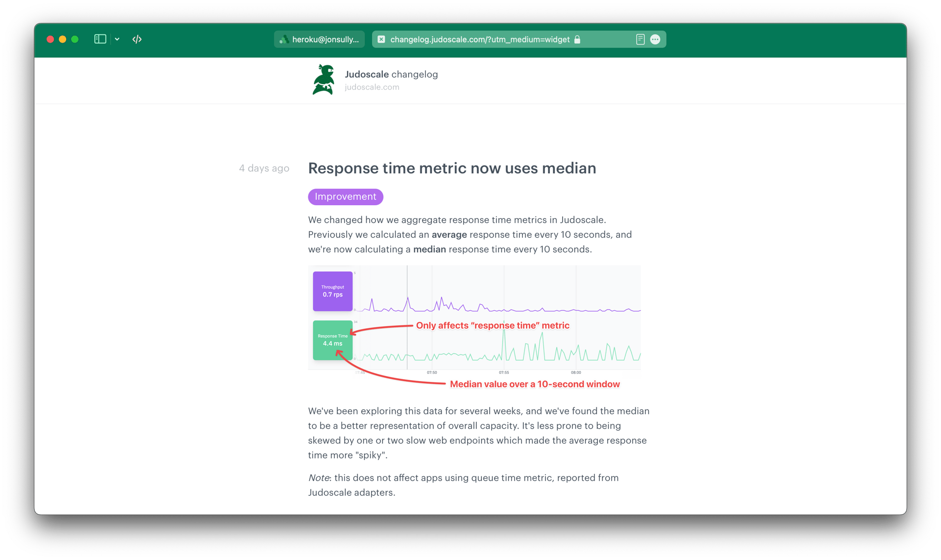
Task: Open the sidebar dropdown chevron
Action: [x=117, y=39]
